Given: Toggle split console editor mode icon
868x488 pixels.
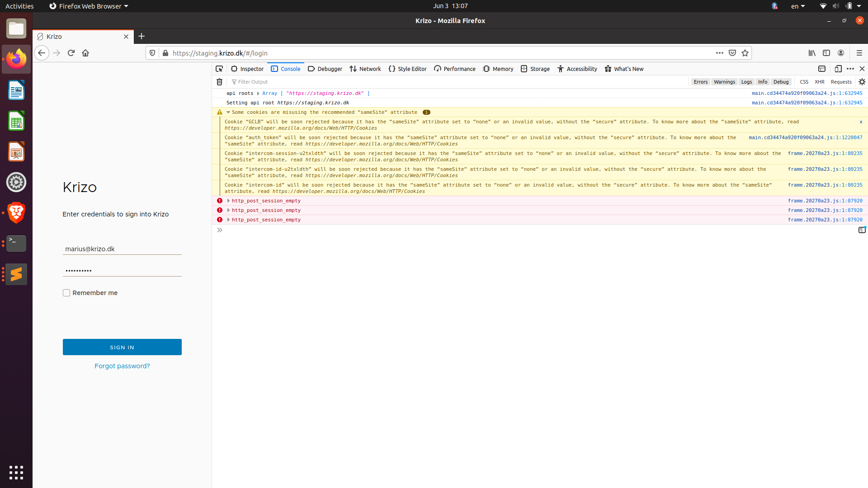Looking at the screenshot, I should pos(862,230).
